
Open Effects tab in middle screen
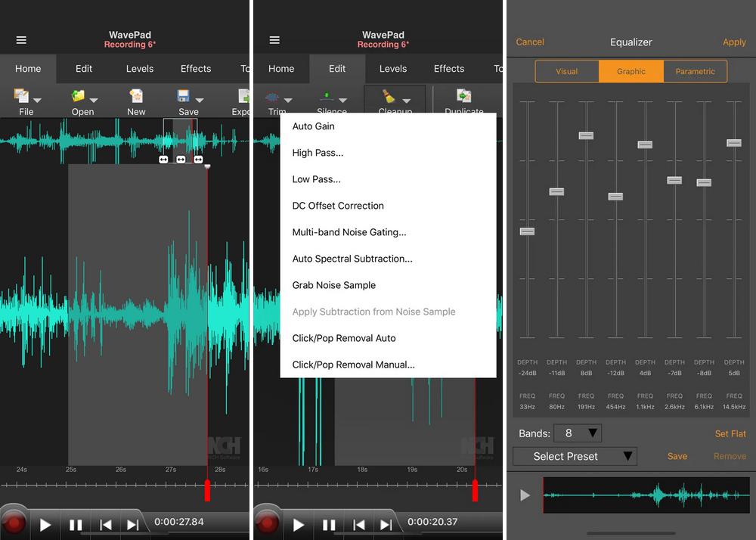tap(449, 69)
